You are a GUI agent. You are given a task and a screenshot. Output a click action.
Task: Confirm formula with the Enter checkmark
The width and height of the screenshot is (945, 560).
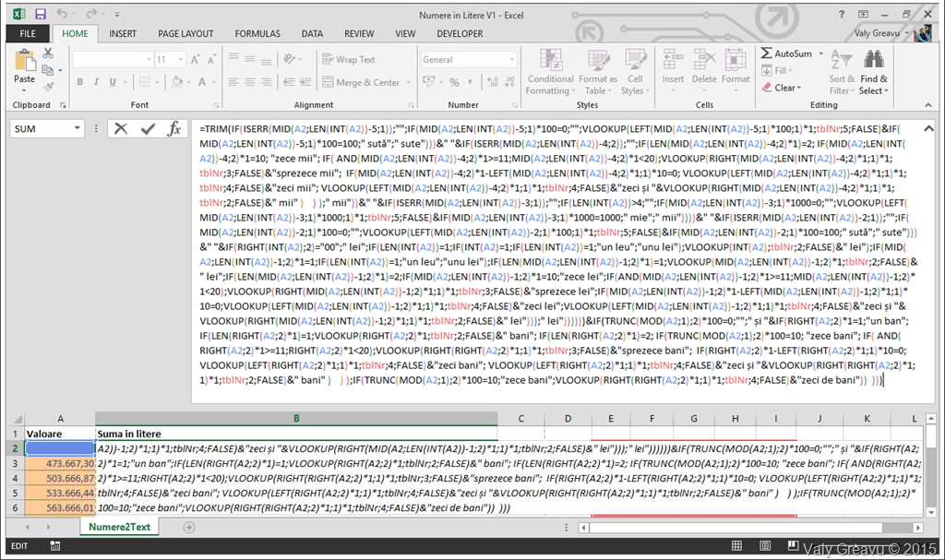click(148, 129)
